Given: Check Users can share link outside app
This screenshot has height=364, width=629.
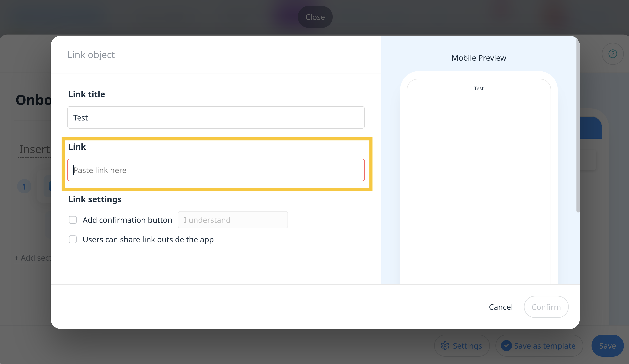Looking at the screenshot, I should (73, 239).
